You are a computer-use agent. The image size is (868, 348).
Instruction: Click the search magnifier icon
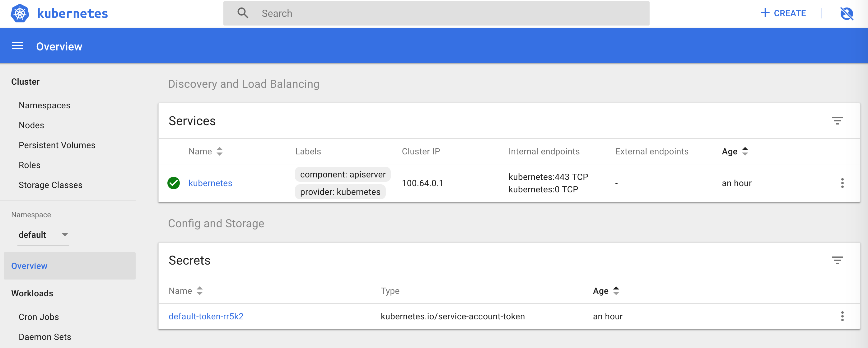(x=243, y=13)
